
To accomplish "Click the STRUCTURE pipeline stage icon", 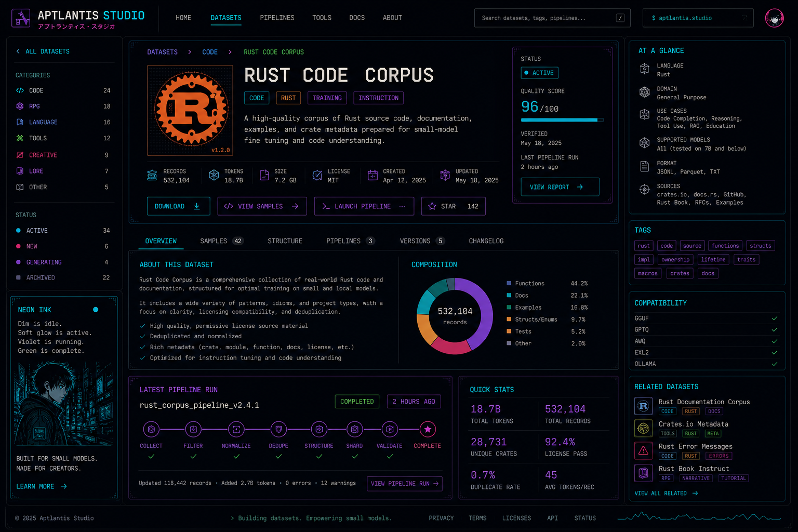I will pos(319,429).
